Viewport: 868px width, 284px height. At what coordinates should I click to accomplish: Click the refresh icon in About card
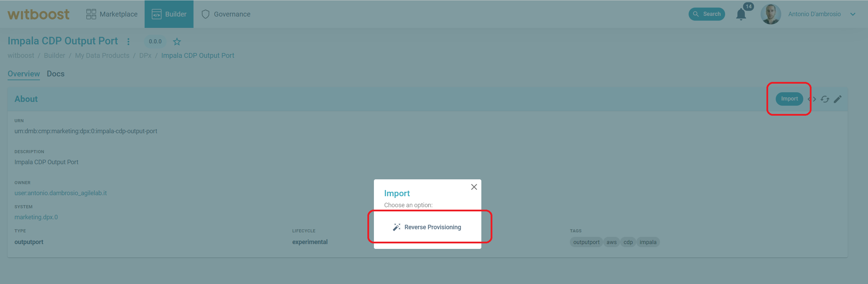pyautogui.click(x=825, y=99)
